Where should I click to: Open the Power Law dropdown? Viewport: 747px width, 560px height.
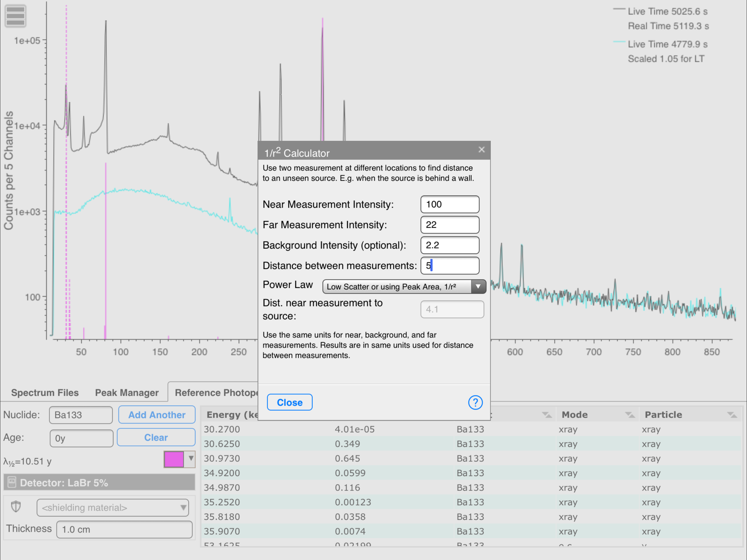[404, 286]
